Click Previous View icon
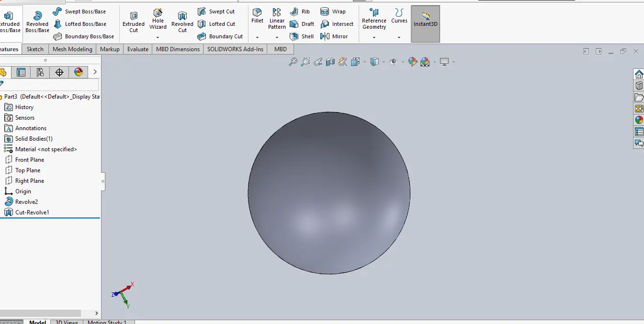The image size is (644, 324). pos(318,62)
